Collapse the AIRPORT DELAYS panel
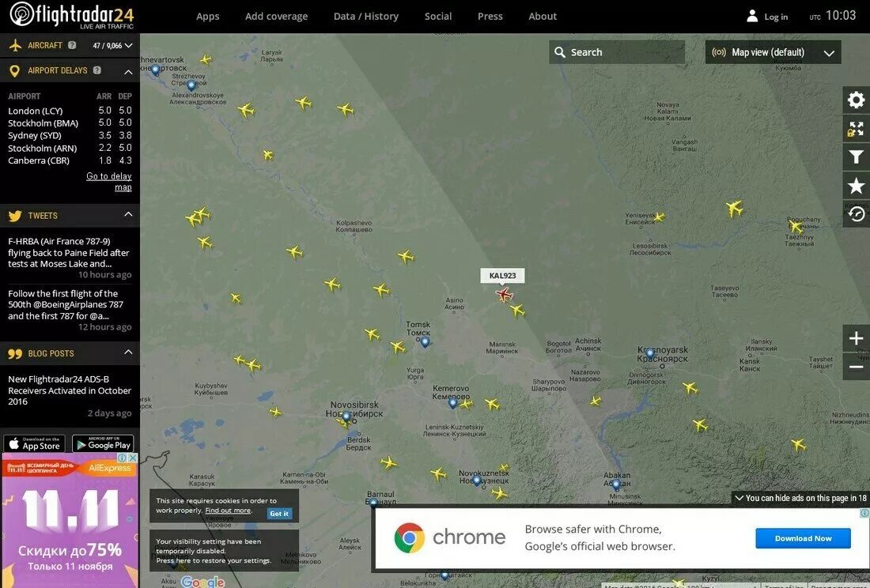 pos(128,72)
